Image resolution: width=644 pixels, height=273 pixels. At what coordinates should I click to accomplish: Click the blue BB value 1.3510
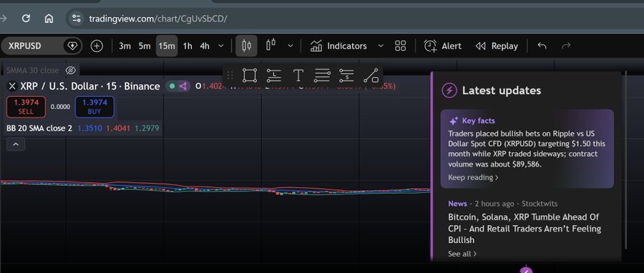coord(89,129)
